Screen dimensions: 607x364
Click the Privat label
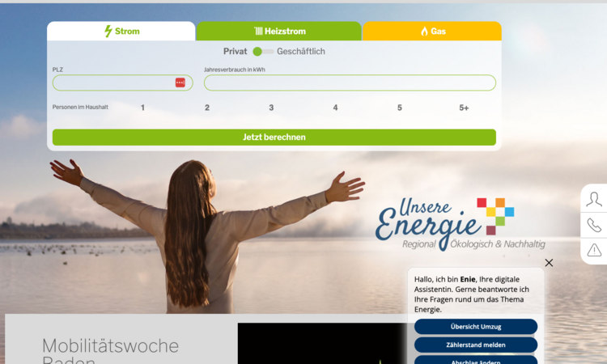[x=235, y=52]
